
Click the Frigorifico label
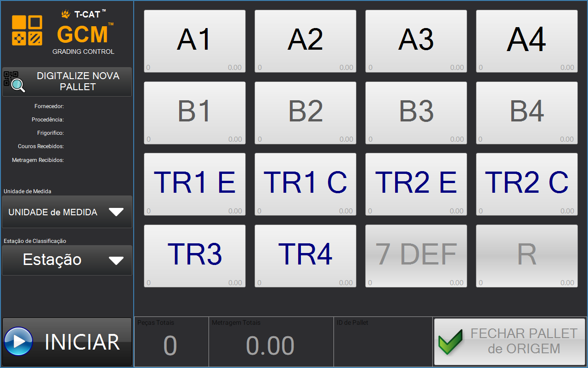[51, 133]
